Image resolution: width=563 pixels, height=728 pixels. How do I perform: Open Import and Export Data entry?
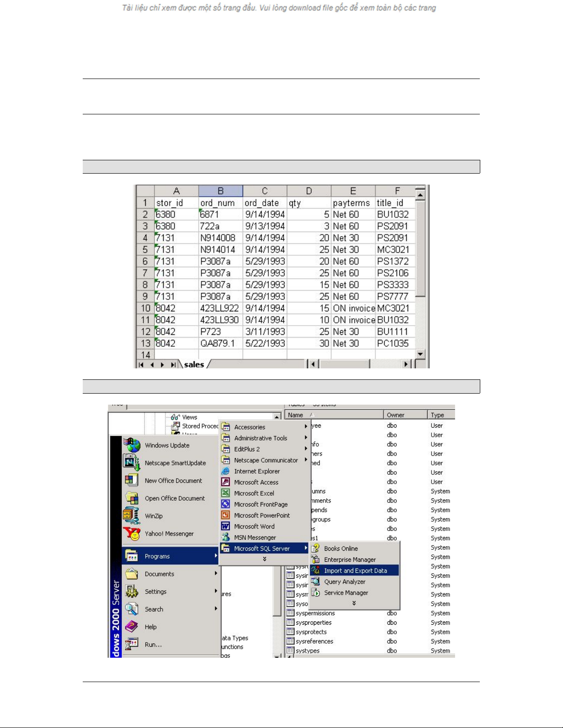click(x=355, y=570)
